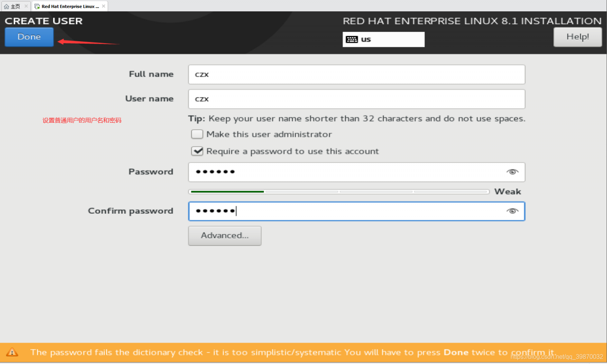The image size is (607, 364).
Task: Click the 'Full name' label
Action: [x=151, y=74]
